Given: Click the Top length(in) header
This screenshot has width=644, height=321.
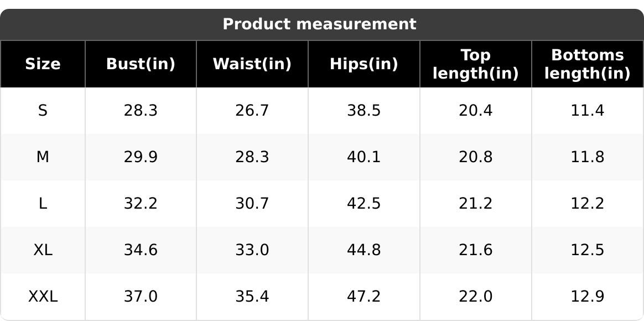Looking at the screenshot, I should [476, 64].
